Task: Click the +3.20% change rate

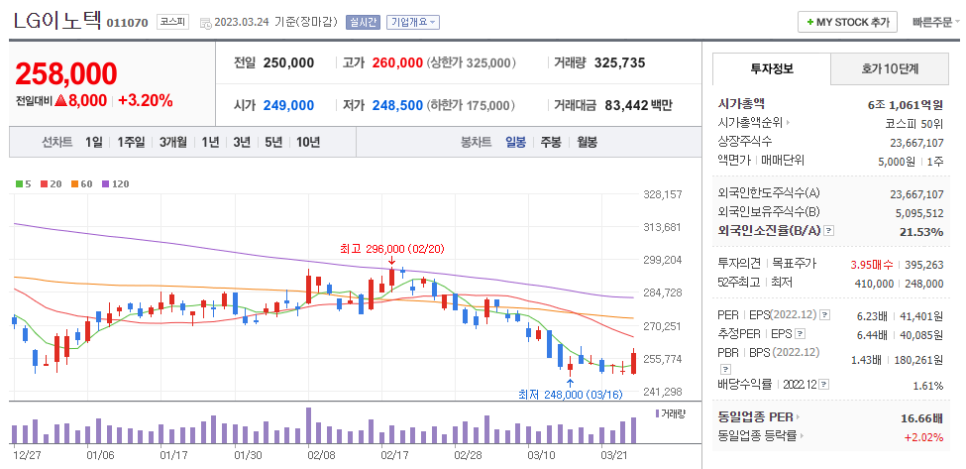Action: coord(145,101)
